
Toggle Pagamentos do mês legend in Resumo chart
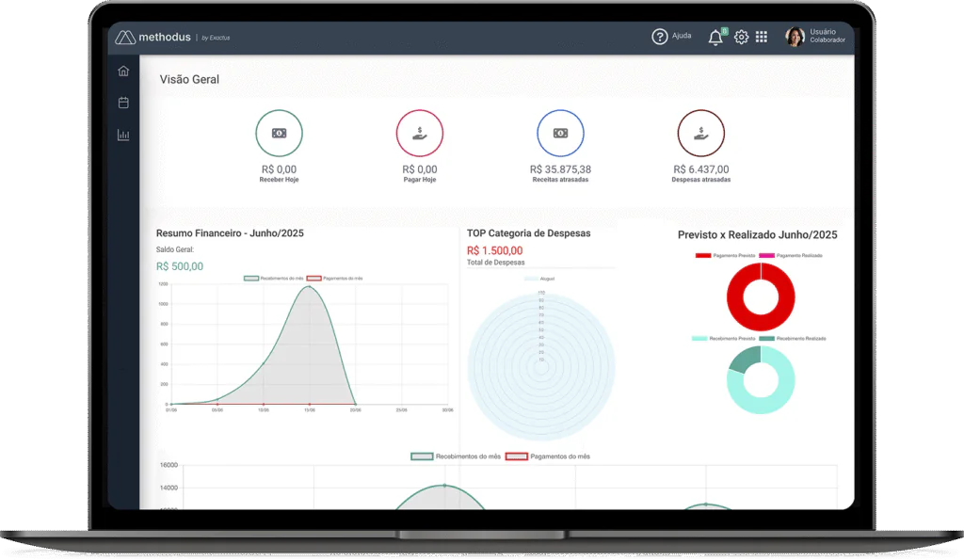(334, 279)
